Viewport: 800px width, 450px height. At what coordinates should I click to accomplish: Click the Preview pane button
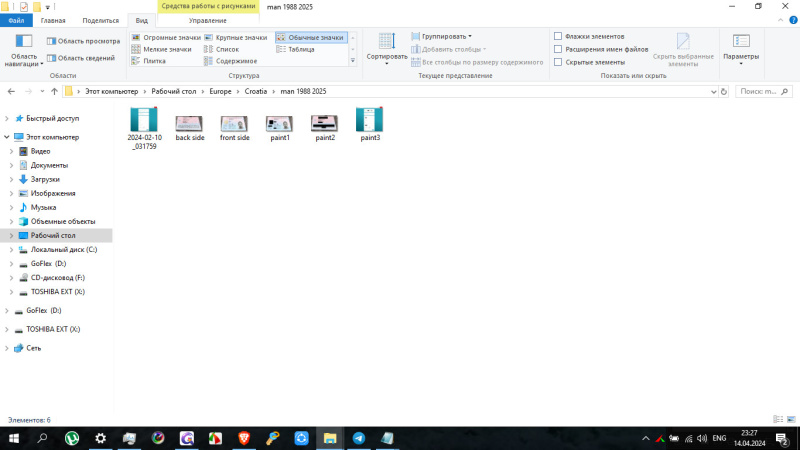tap(83, 41)
